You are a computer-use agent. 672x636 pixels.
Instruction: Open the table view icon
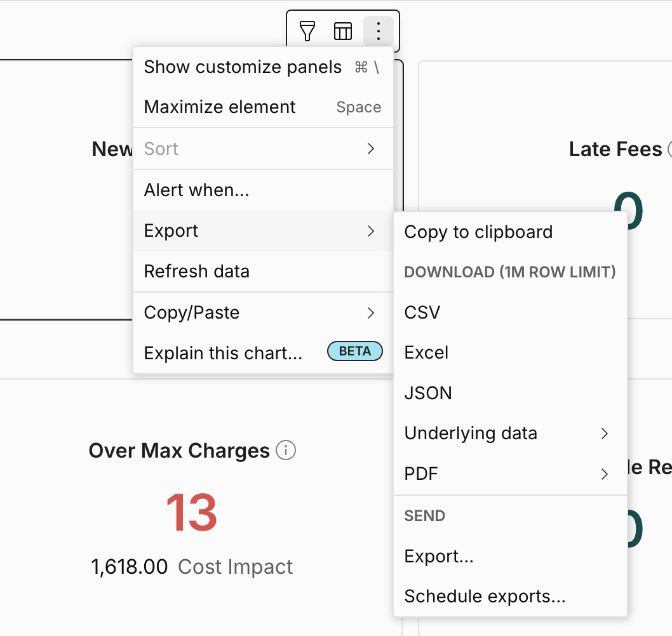pos(343,31)
